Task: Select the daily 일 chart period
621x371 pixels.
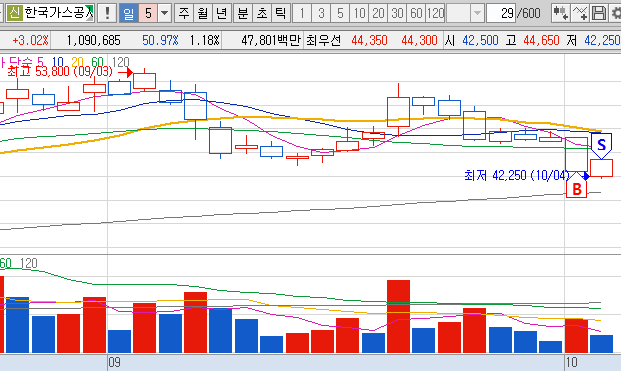Action: point(129,13)
